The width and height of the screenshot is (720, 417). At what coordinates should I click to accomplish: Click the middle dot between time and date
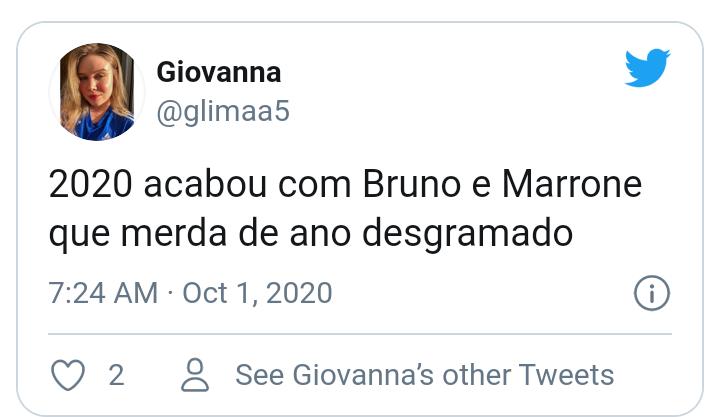(x=170, y=293)
